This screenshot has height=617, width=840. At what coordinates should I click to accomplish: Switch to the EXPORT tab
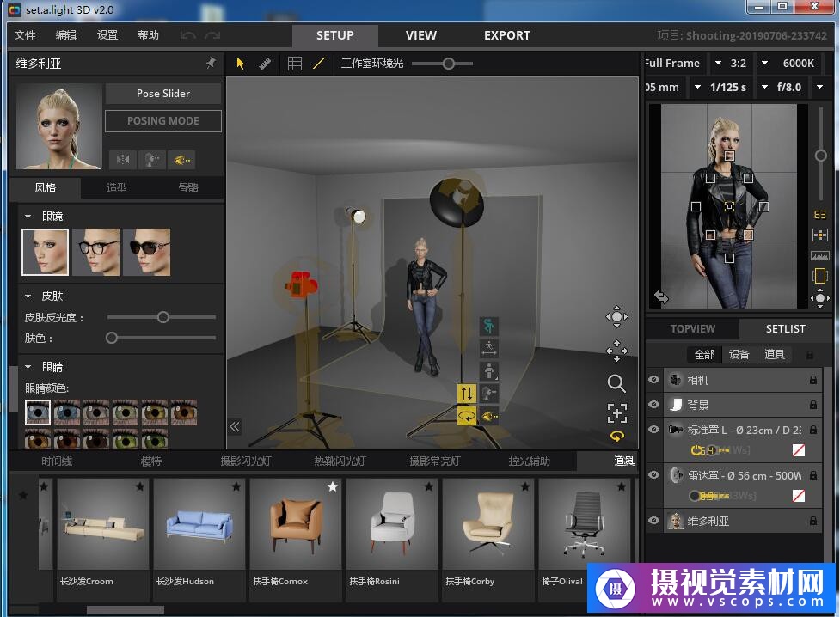tap(506, 35)
